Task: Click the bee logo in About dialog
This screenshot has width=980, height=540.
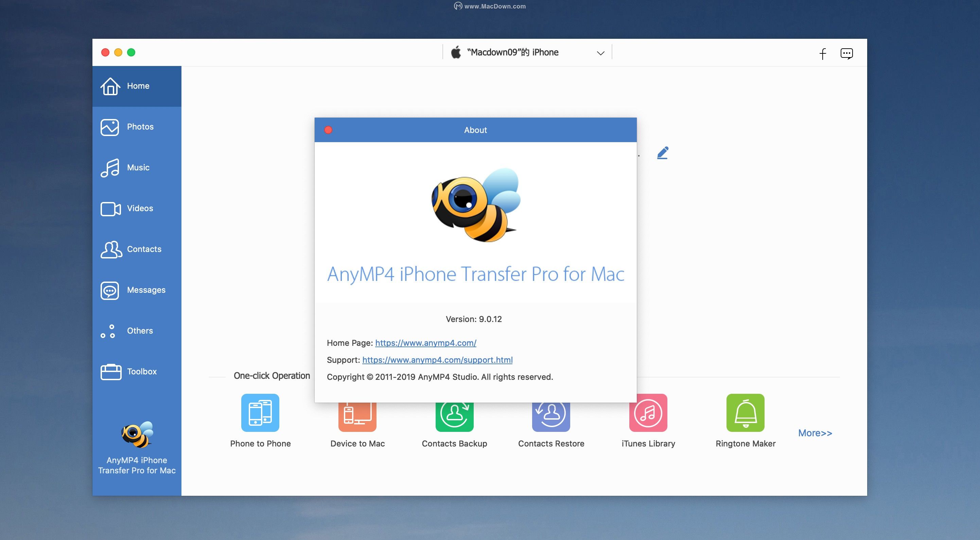Action: (476, 205)
